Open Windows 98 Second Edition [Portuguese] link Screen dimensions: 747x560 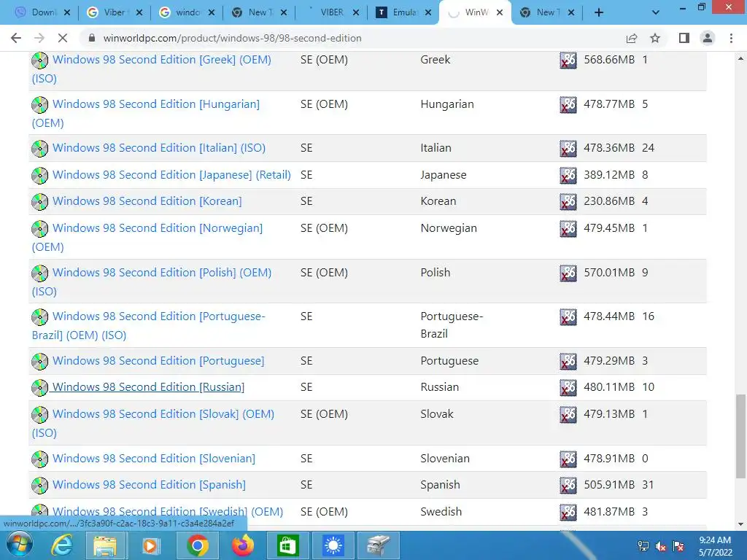(x=158, y=360)
